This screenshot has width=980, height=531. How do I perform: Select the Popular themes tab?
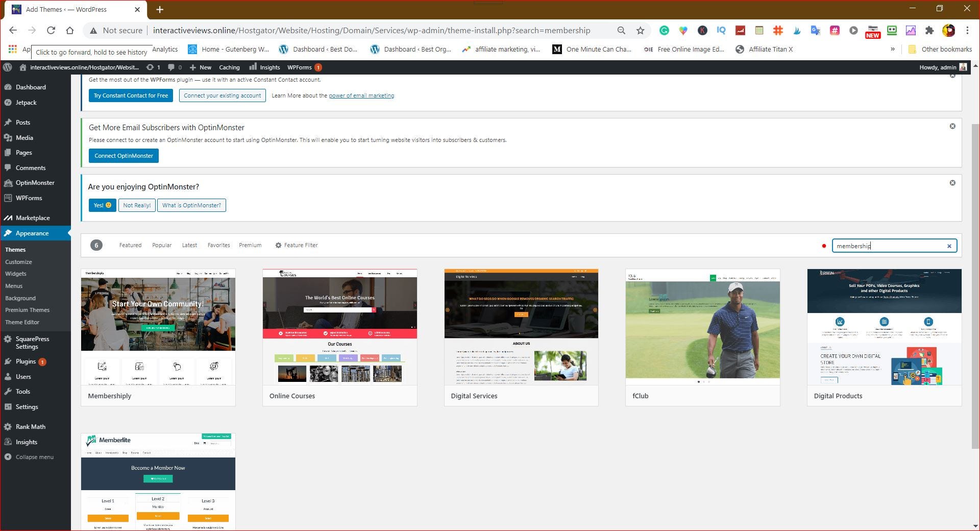(x=162, y=245)
